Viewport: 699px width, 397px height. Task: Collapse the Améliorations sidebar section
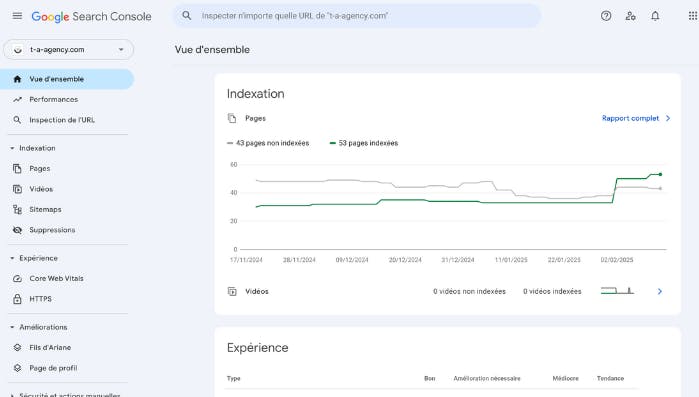pos(12,327)
